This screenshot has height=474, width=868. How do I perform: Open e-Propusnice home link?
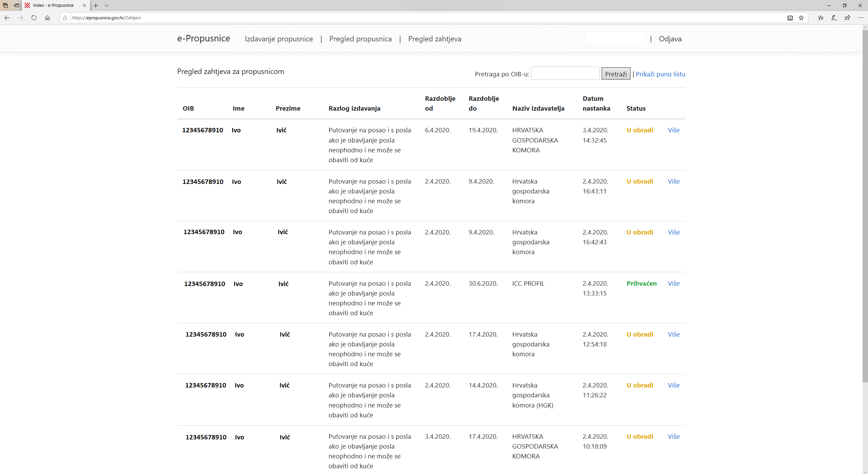(x=203, y=38)
